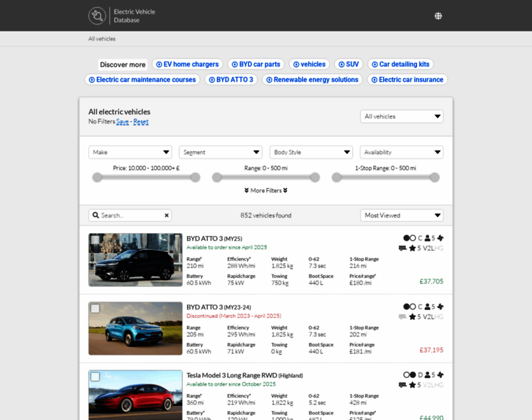
Task: Open Electric car maintenance courses chip
Action: (142, 80)
